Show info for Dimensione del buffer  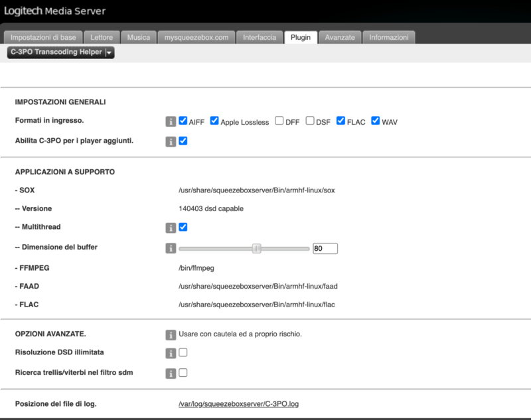pos(171,248)
